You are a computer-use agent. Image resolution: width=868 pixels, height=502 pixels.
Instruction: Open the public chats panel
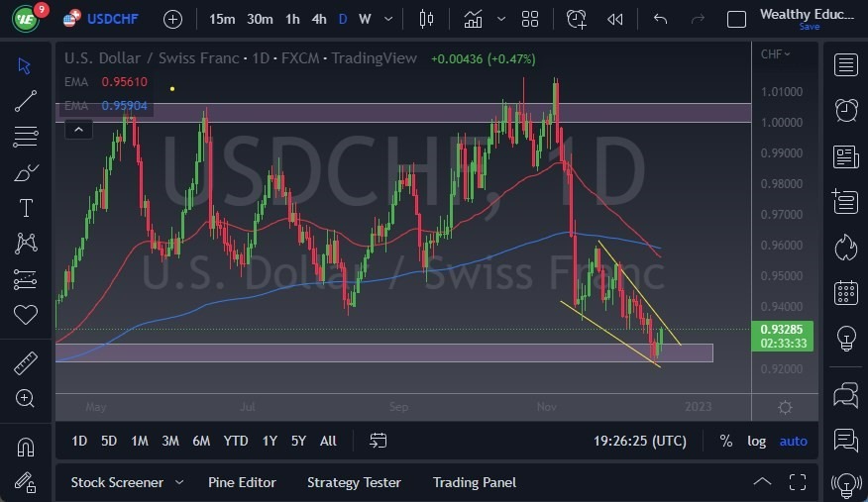pyautogui.click(x=846, y=395)
